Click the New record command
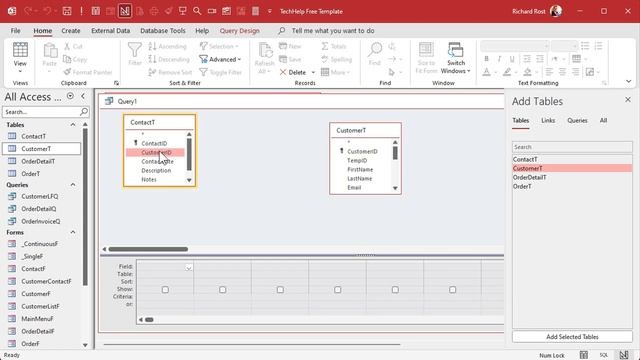The width and height of the screenshot is (640, 360). pos(290,47)
